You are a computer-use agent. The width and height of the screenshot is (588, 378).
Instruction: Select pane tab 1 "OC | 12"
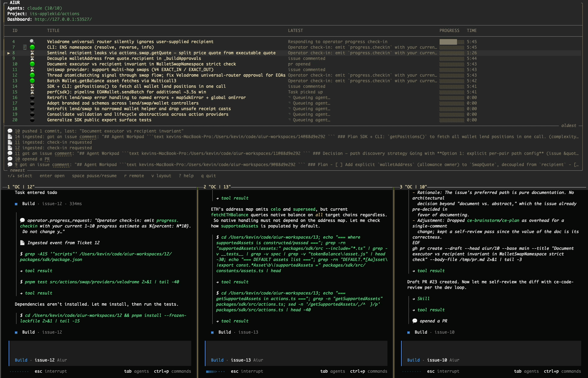click(21, 187)
